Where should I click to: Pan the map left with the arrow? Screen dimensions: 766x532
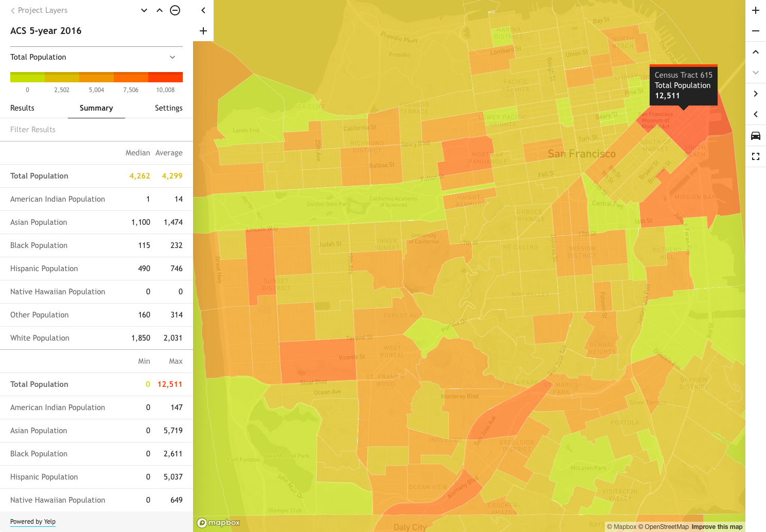click(756, 114)
